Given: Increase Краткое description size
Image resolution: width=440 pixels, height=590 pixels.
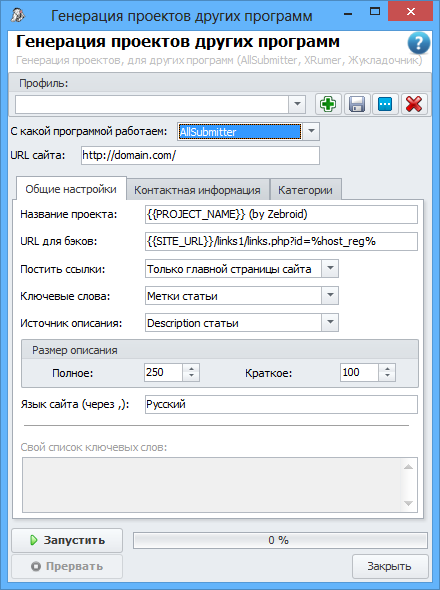Looking at the screenshot, I should click(x=387, y=369).
